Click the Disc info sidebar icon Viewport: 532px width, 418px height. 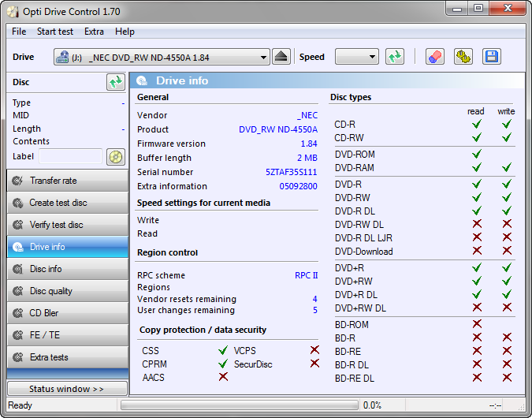(17, 269)
